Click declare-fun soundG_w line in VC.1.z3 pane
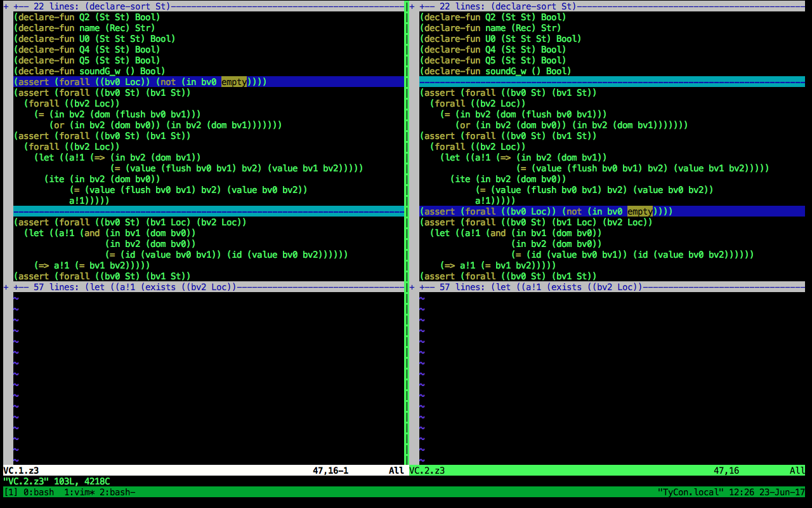This screenshot has width=812, height=508. 89,71
